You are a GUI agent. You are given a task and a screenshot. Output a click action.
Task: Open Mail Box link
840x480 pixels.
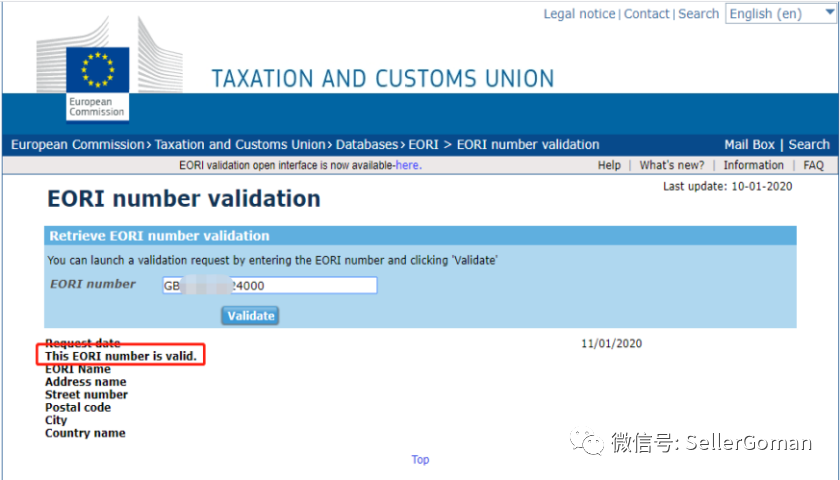point(749,145)
